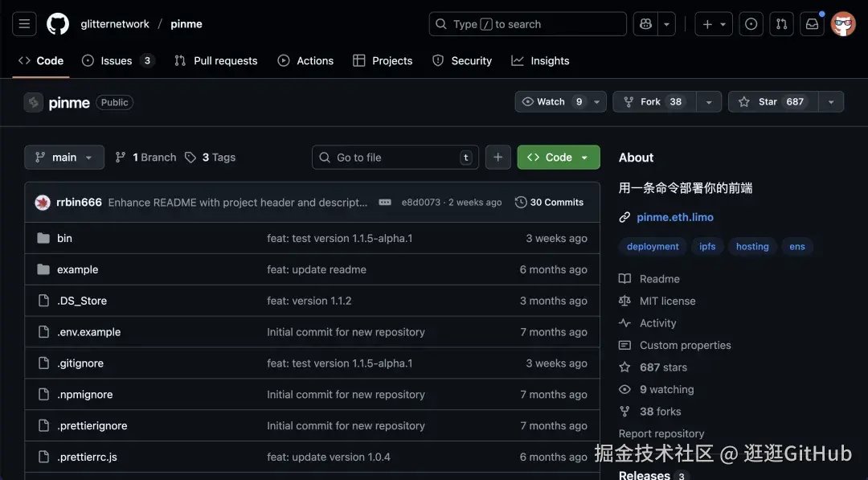
Task: Open the green Code dropdown button
Action: click(559, 158)
